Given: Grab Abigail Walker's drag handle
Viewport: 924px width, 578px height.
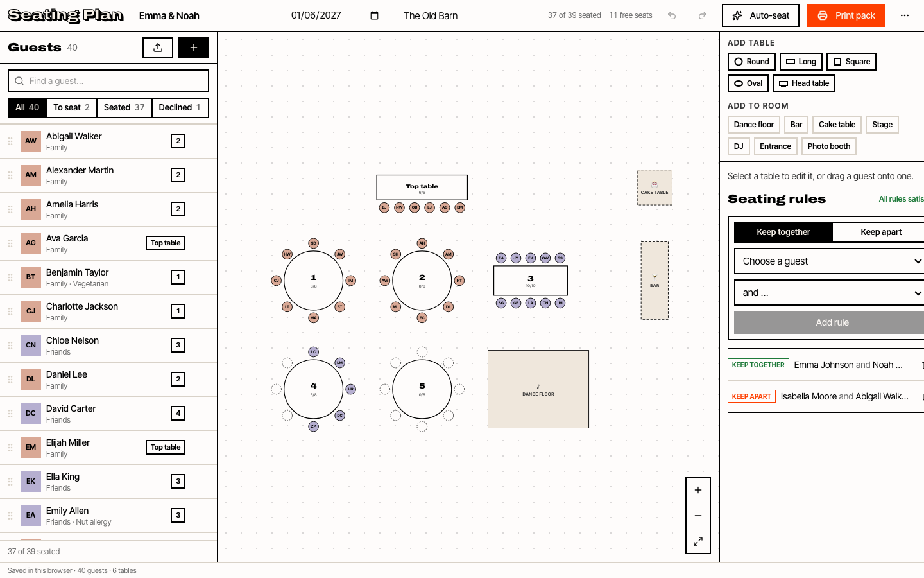Looking at the screenshot, I should (x=10, y=141).
